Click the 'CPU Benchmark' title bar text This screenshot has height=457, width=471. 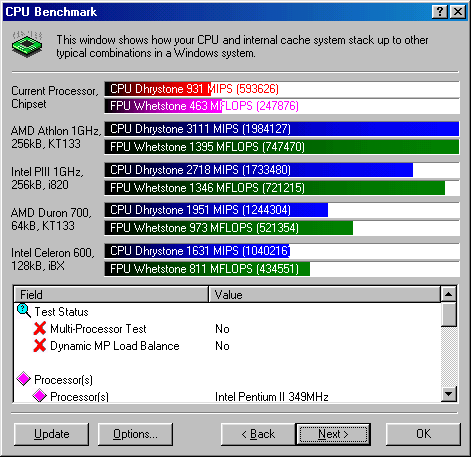pyautogui.click(x=51, y=12)
